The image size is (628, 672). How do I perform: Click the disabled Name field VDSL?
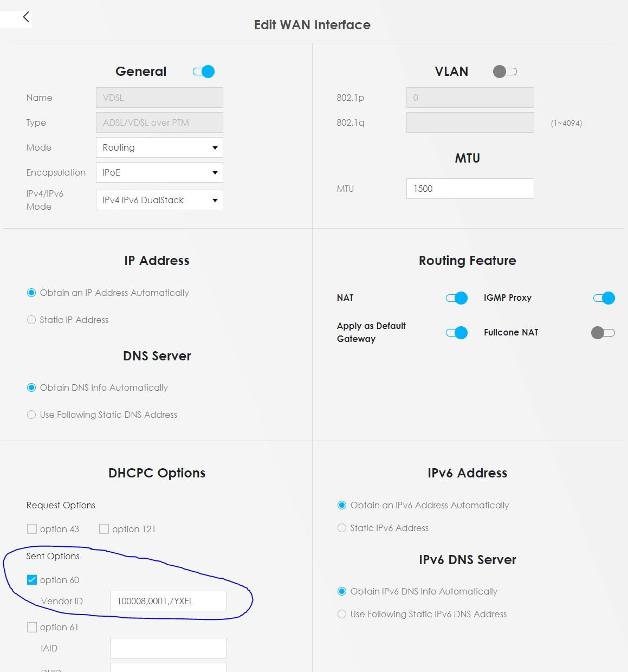[x=159, y=98]
